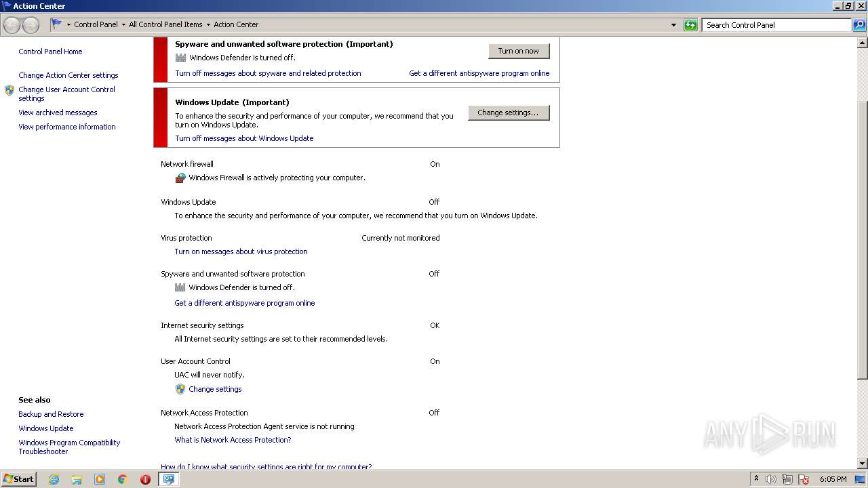Open the Backup and Restore link
The image size is (868, 488).
(51, 414)
